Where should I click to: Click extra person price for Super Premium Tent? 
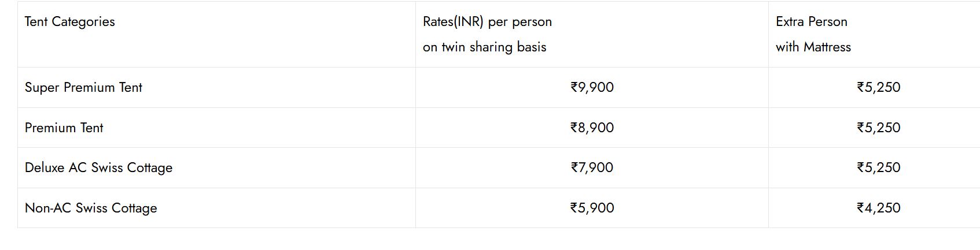point(878,88)
